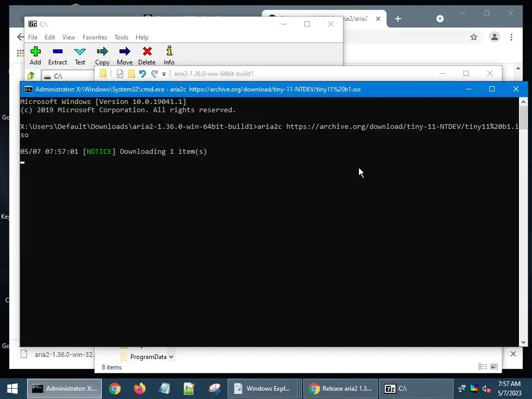Viewport: 532px width, 399px height.
Task: Click the "8 items" Explorer status text
Action: 112,367
